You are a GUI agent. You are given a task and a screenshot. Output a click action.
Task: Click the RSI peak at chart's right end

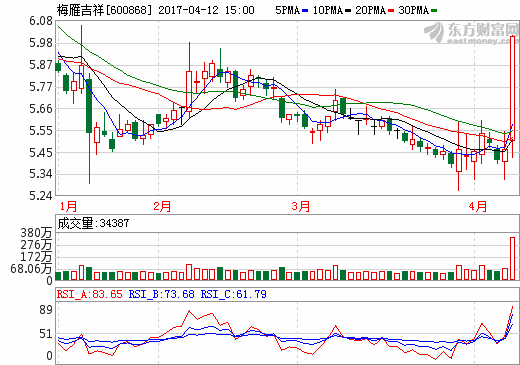pos(512,306)
